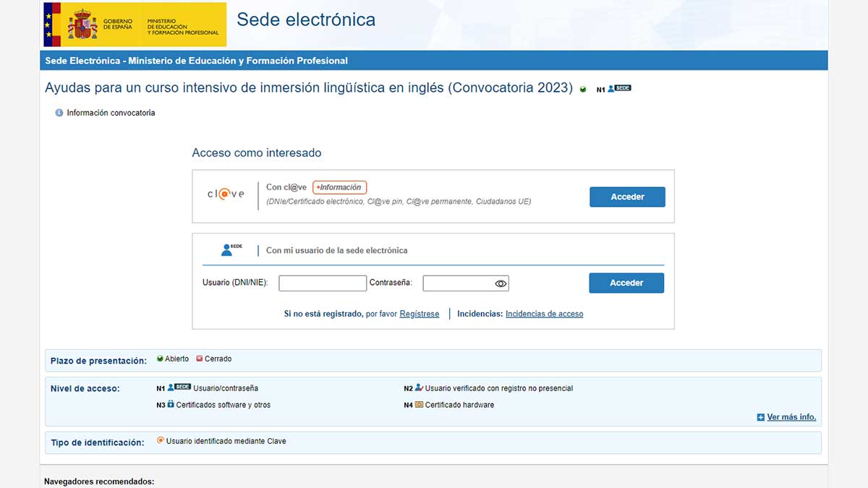Open the +Información Cl@ve button
Image resolution: width=868 pixels, height=488 pixels.
[340, 187]
